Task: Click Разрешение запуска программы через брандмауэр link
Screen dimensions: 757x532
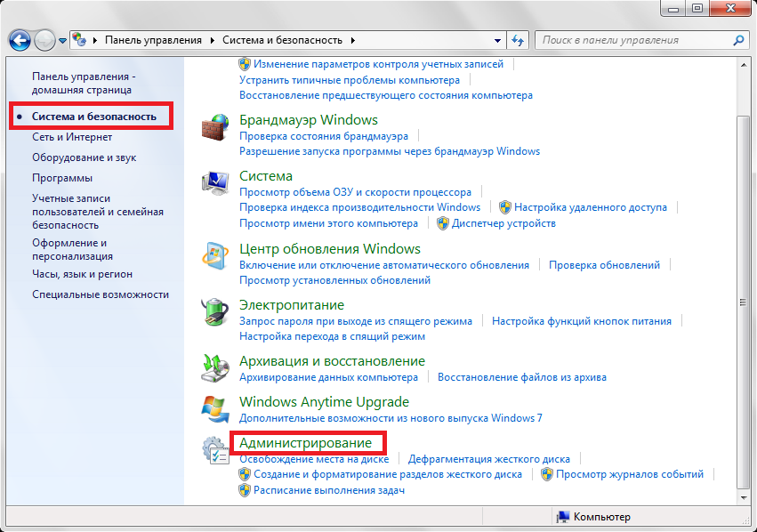Action: coord(390,151)
